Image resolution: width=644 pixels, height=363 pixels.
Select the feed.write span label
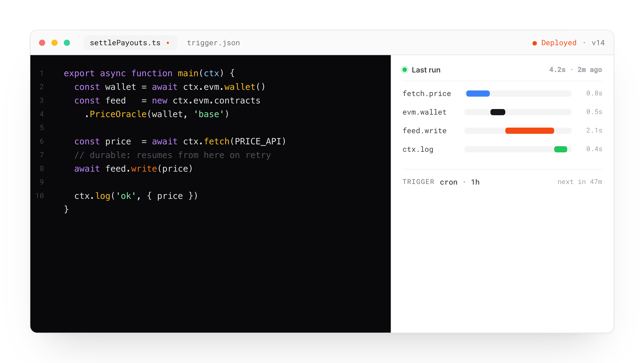424,130
